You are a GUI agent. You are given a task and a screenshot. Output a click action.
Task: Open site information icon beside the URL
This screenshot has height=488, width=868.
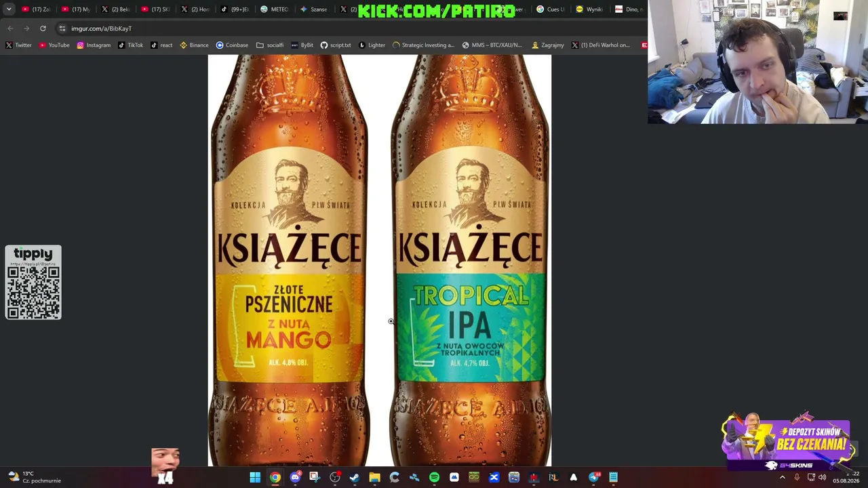(x=62, y=28)
